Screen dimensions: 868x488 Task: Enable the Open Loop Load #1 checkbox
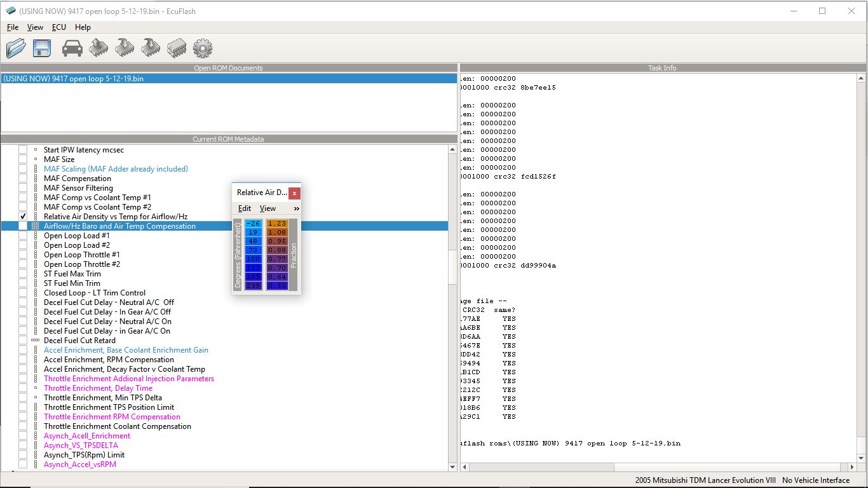tap(23, 236)
